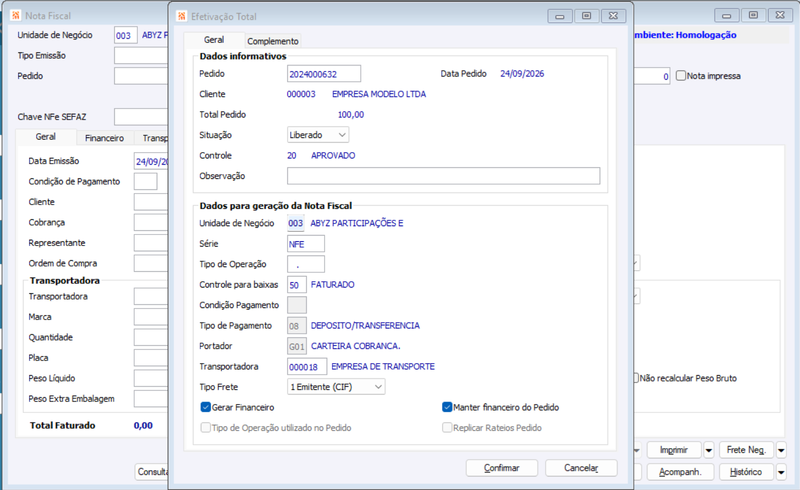Click the APROVADO control status text
800x490 pixels.
tap(333, 155)
